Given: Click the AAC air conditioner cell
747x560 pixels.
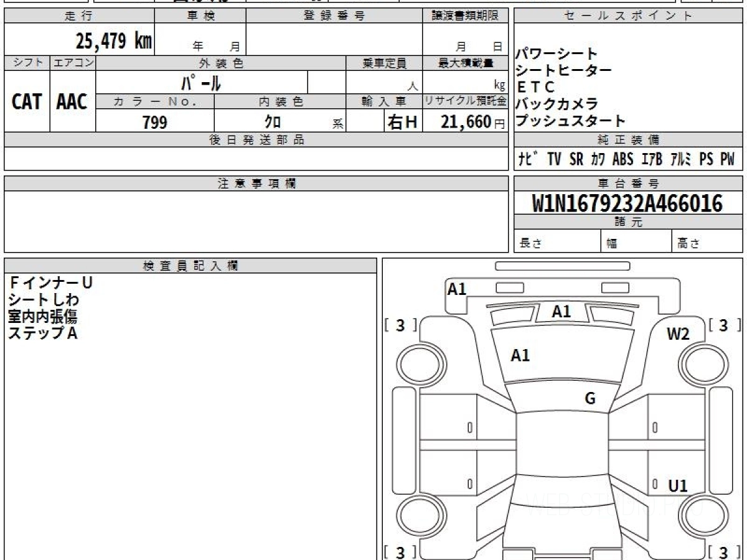Looking at the screenshot, I should (72, 102).
